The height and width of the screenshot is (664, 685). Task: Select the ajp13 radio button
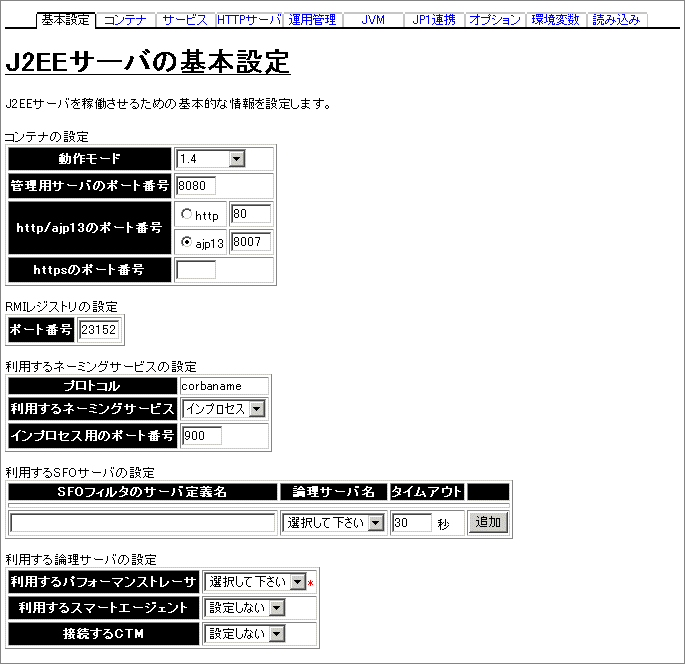pos(187,242)
